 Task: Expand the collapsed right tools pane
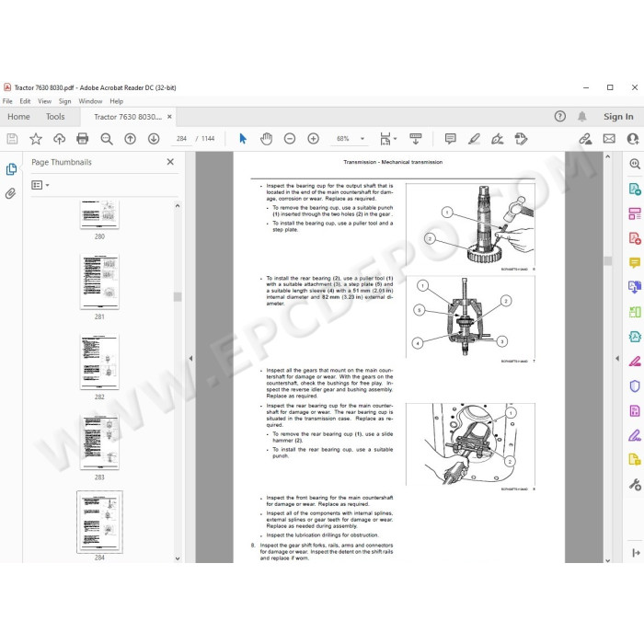click(x=637, y=553)
